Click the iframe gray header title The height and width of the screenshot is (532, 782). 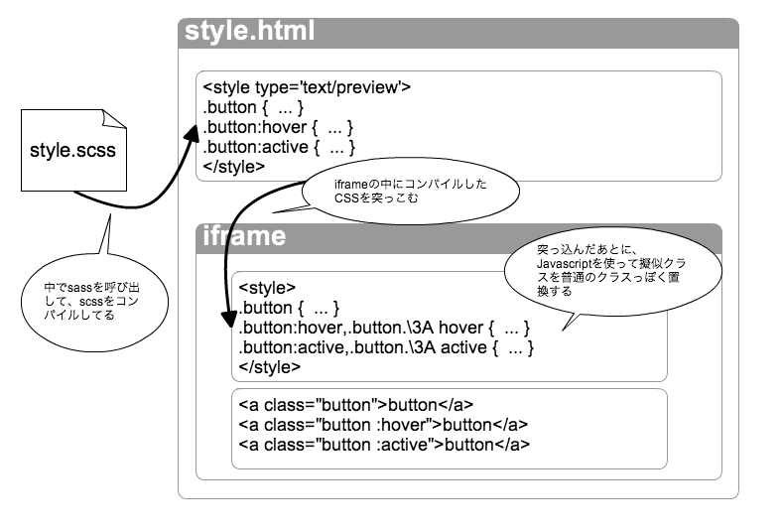(x=244, y=236)
